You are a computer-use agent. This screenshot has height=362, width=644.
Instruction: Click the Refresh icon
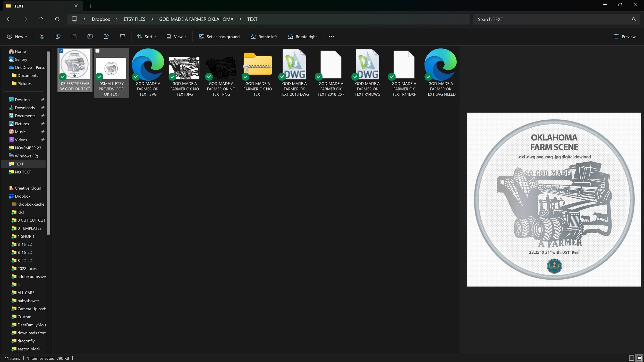[x=57, y=19]
